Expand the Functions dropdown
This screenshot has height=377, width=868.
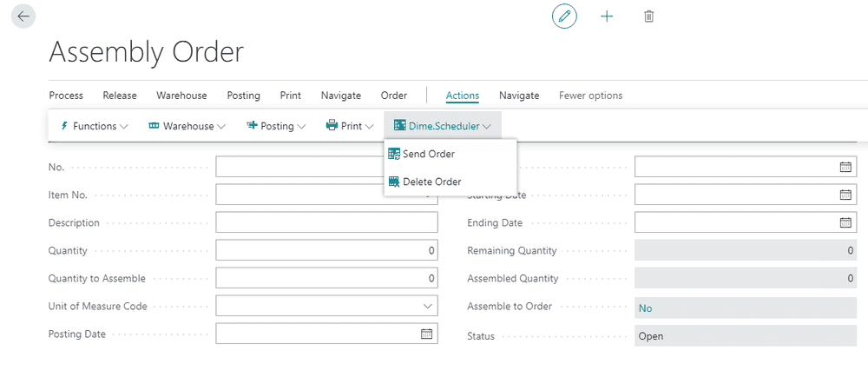[124, 126]
